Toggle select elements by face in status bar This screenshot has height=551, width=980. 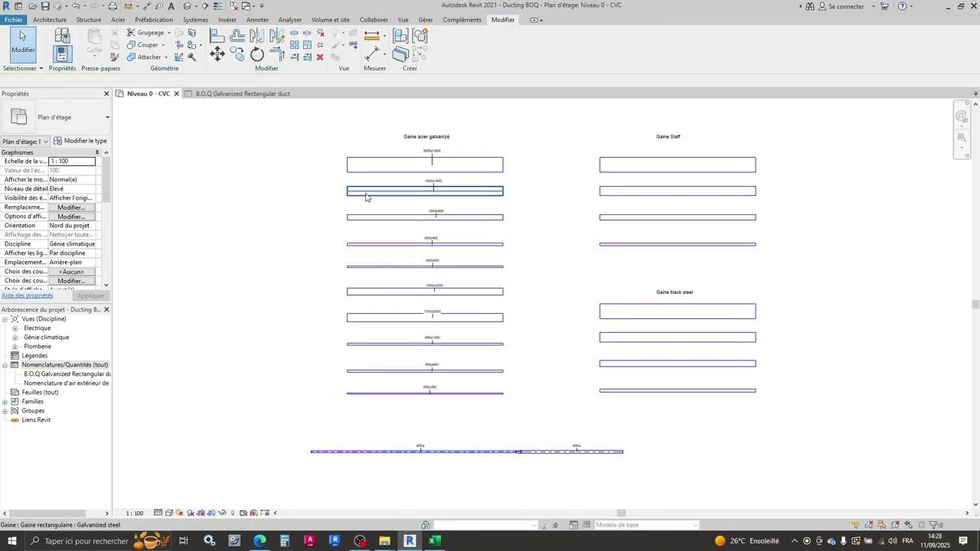point(895,525)
